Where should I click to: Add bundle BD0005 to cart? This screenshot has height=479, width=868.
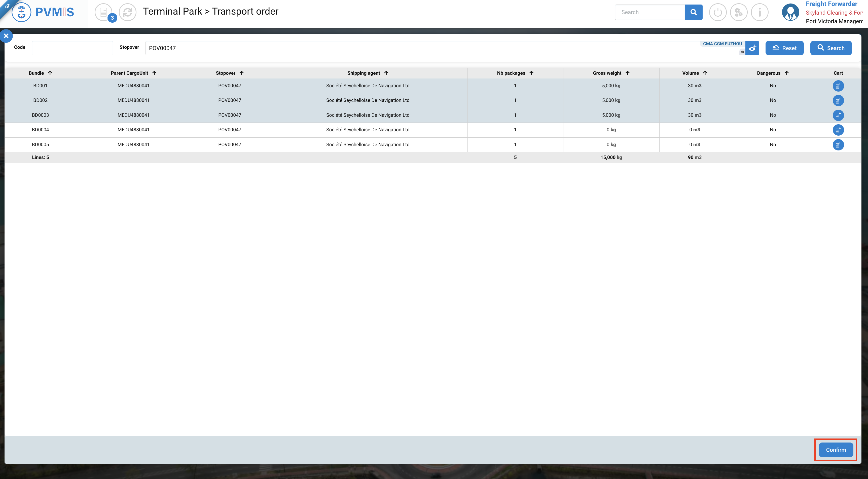pos(838,145)
